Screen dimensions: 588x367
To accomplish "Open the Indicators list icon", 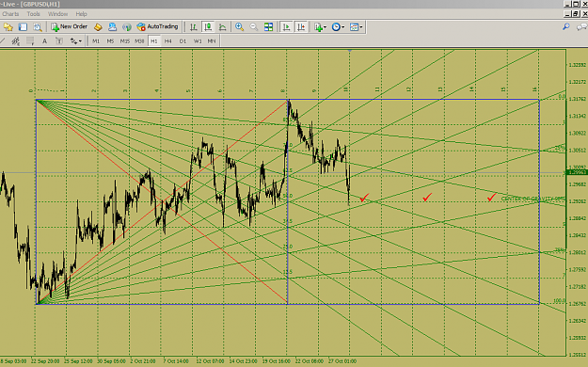I will click(318, 27).
